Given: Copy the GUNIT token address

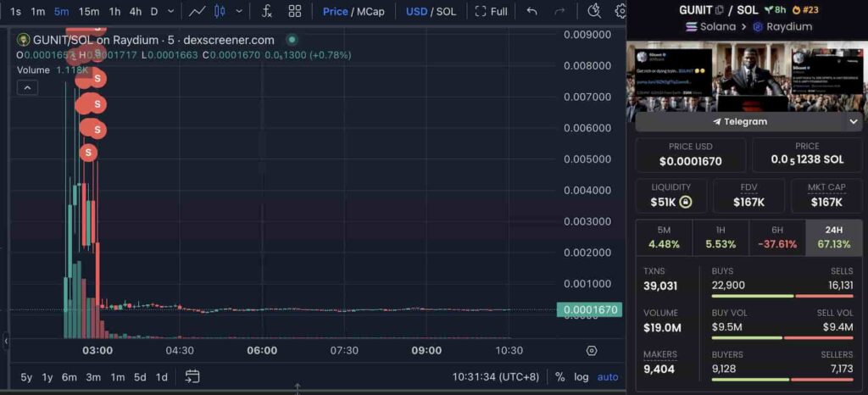Looking at the screenshot, I should [x=720, y=10].
